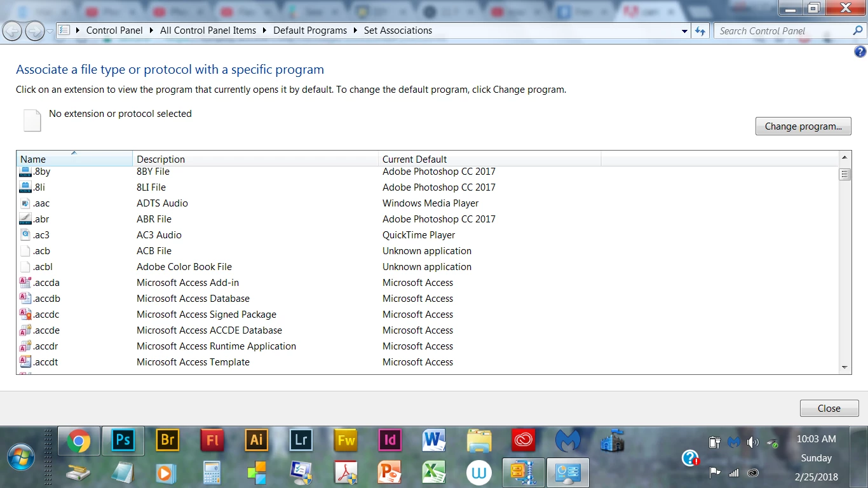
Task: Click the .abr brush file icon
Action: click(x=25, y=219)
